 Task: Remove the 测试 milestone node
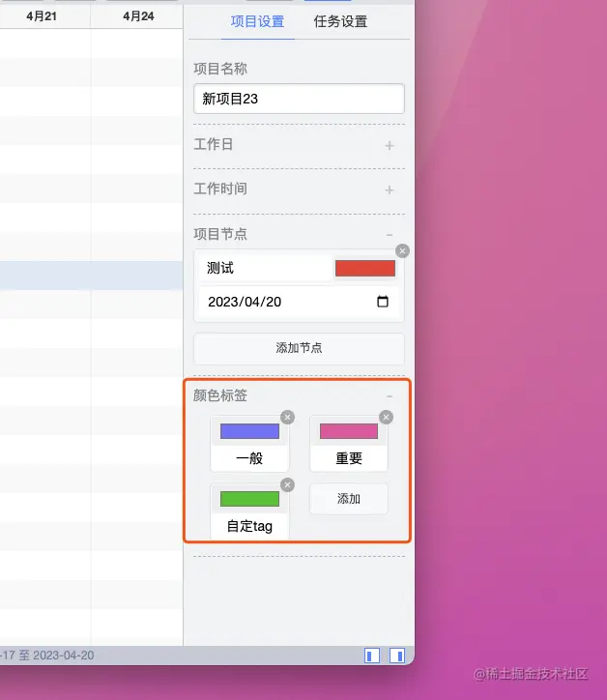(x=403, y=250)
